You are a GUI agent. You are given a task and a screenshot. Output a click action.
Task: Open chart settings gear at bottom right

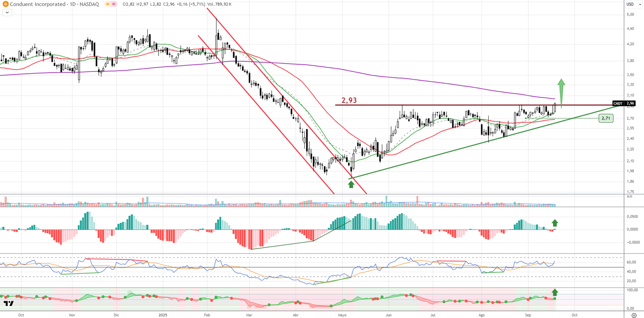pyautogui.click(x=634, y=315)
